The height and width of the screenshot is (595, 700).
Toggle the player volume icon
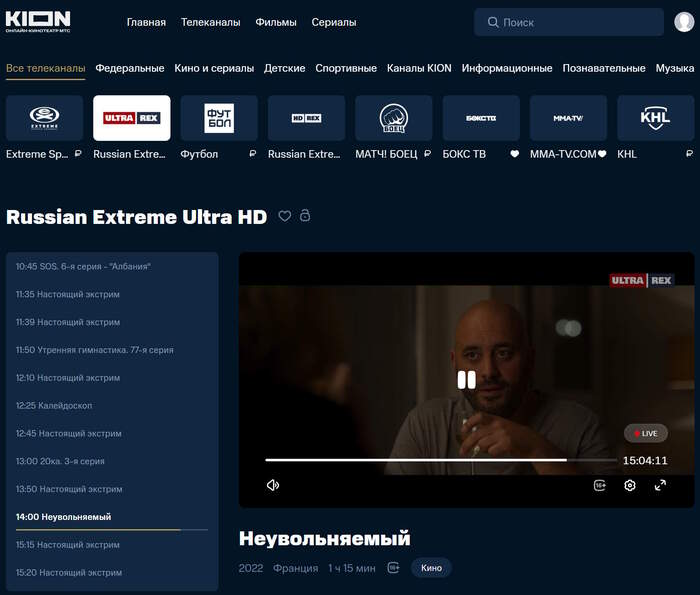(x=273, y=485)
